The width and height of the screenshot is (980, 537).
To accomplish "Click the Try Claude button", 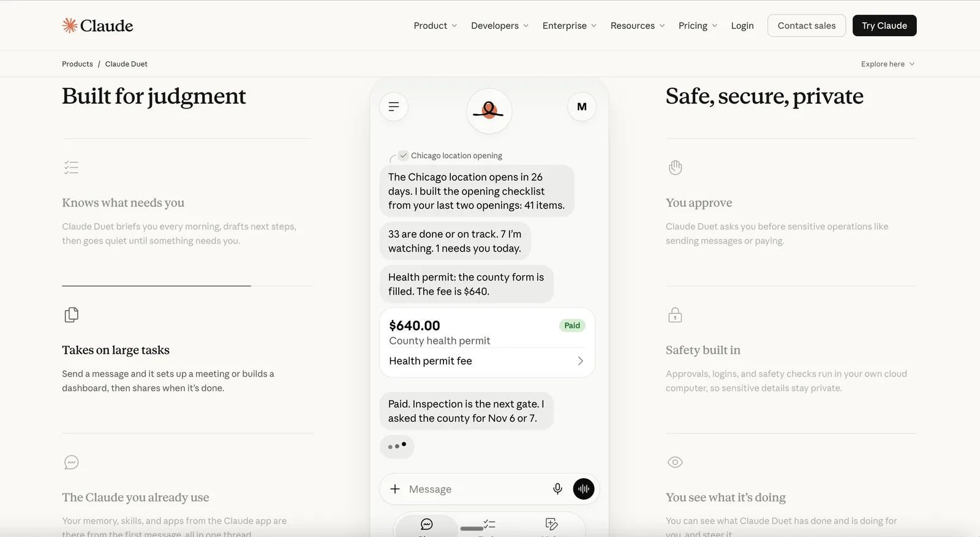I will (x=884, y=26).
